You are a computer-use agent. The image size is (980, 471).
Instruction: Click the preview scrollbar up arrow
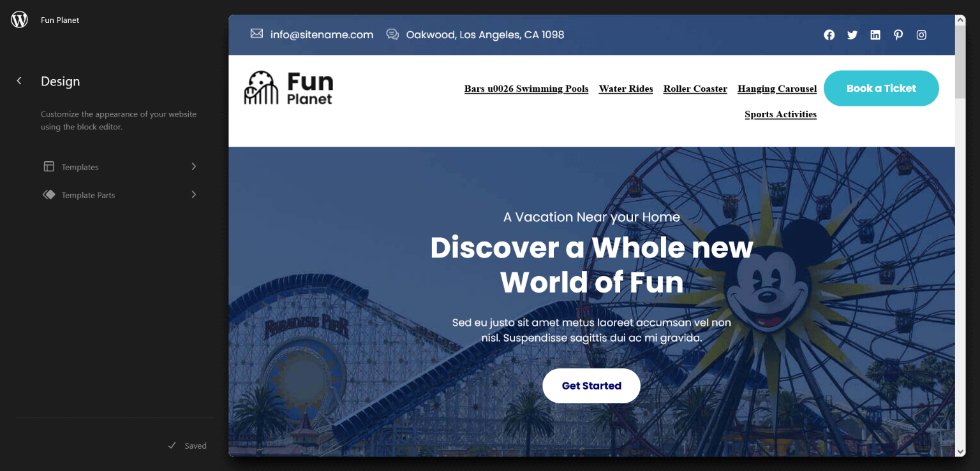click(x=961, y=20)
